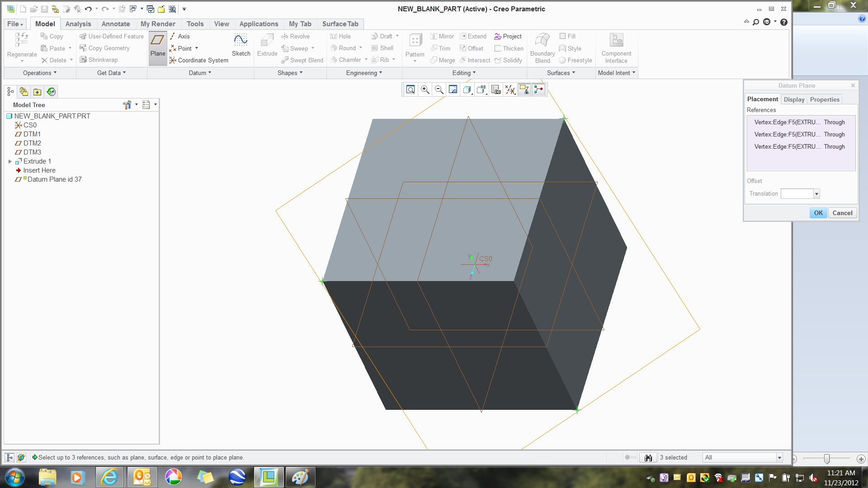The height and width of the screenshot is (488, 868).
Task: Click the Windows Start button
Action: 14,477
